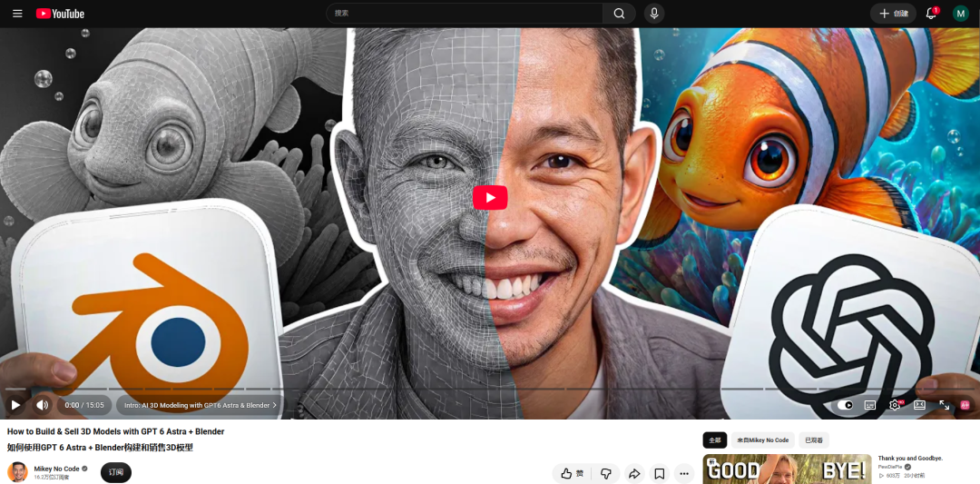980x484 pixels.
Task: Open video settings gear
Action: 895,405
